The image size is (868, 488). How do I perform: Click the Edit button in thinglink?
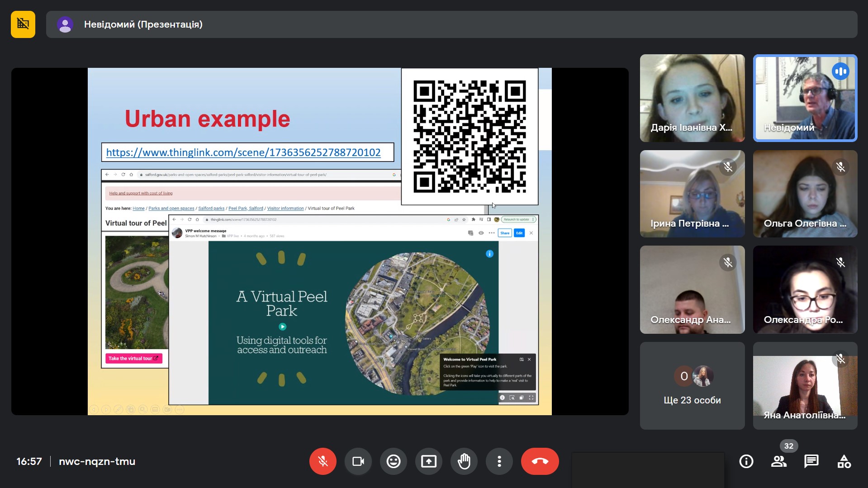519,233
